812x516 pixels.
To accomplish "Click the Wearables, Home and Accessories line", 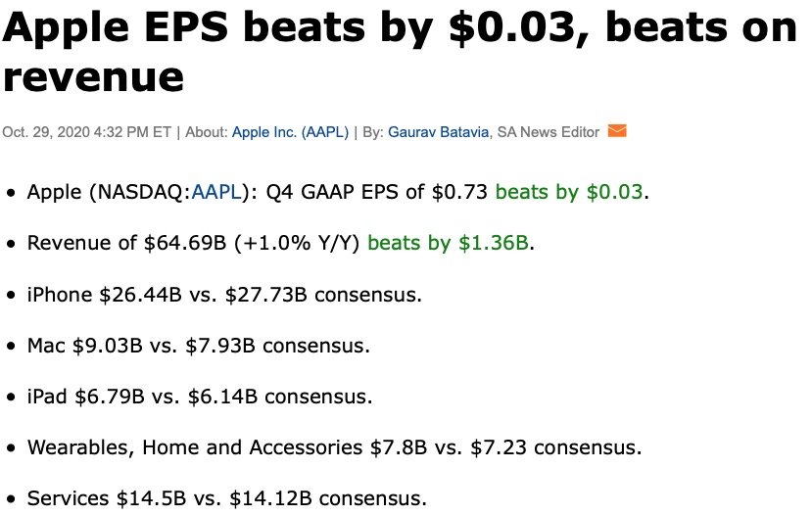I will (334, 447).
